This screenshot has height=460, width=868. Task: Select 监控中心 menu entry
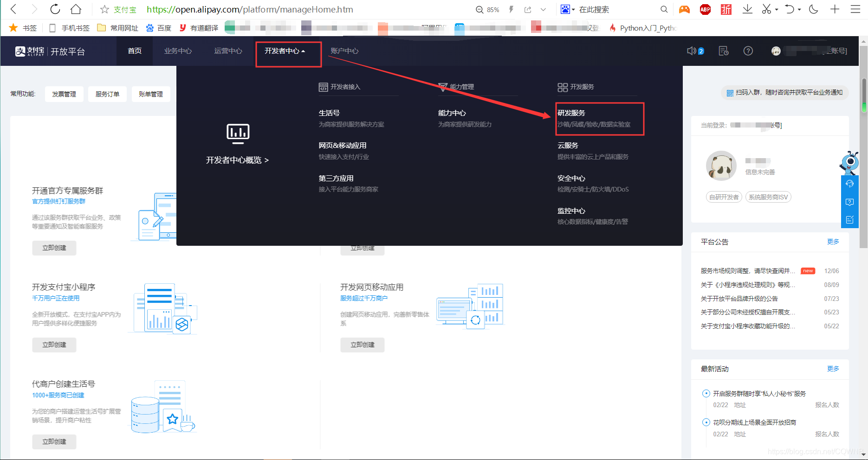[571, 211]
